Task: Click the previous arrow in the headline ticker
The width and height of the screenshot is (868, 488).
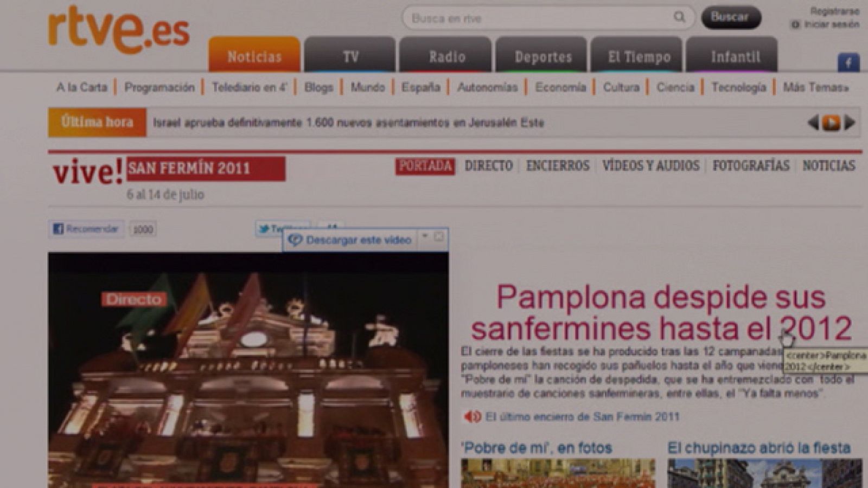Action: coord(813,123)
